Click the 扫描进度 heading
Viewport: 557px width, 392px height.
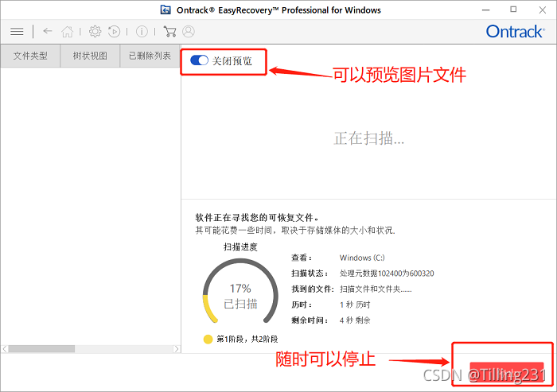[240, 246]
